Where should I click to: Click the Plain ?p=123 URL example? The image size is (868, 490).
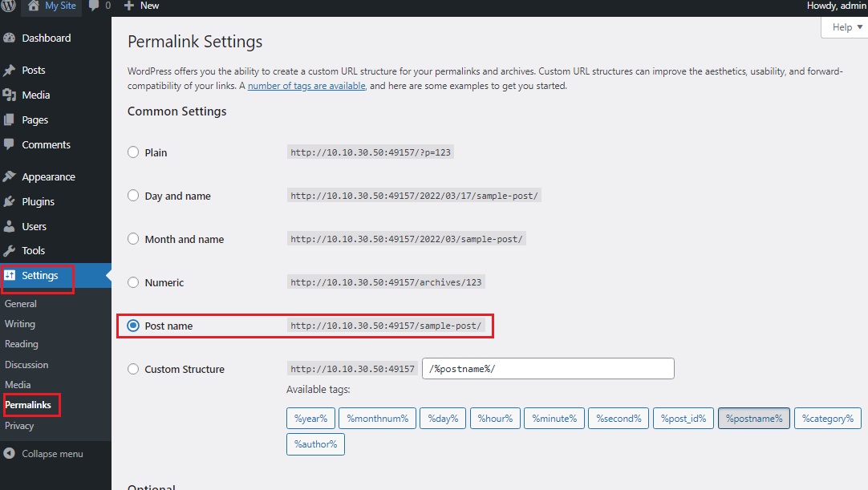[x=371, y=152]
